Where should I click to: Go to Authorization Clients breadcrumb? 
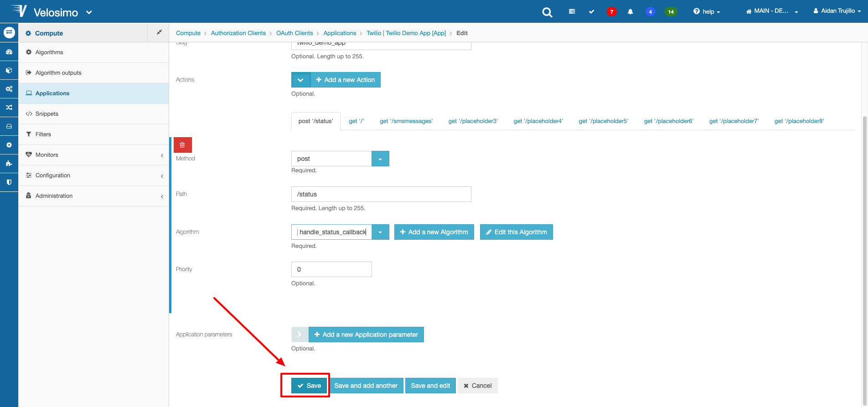pos(238,33)
